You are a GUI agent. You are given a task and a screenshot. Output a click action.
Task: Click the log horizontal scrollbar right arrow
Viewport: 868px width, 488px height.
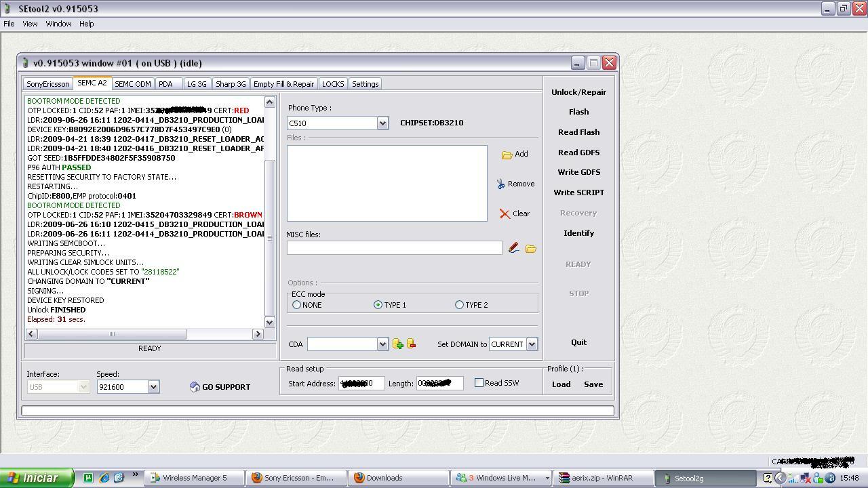pyautogui.click(x=258, y=333)
